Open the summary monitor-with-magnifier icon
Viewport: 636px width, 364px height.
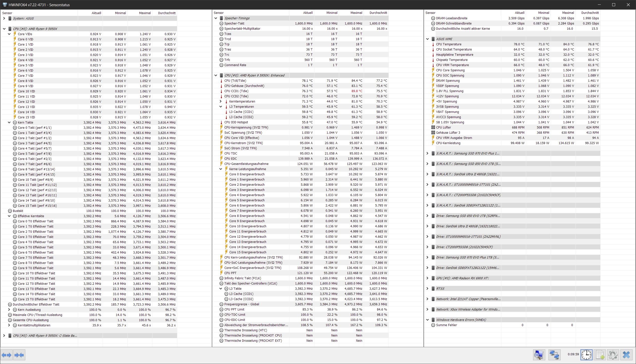(539, 355)
